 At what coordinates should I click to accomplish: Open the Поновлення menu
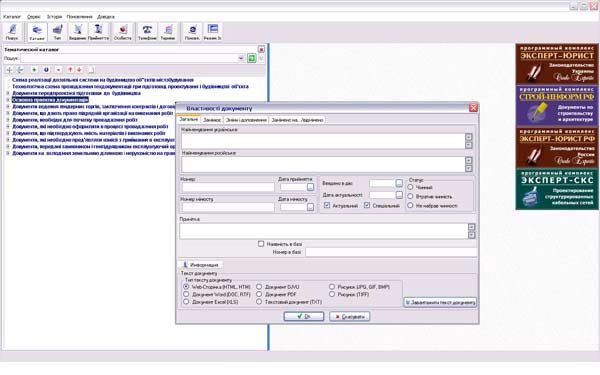(80, 17)
